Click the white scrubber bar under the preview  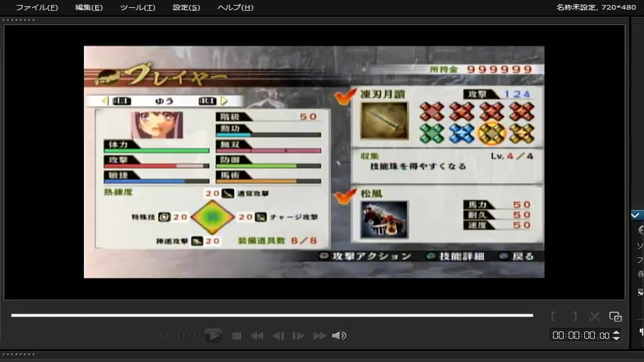(272, 315)
